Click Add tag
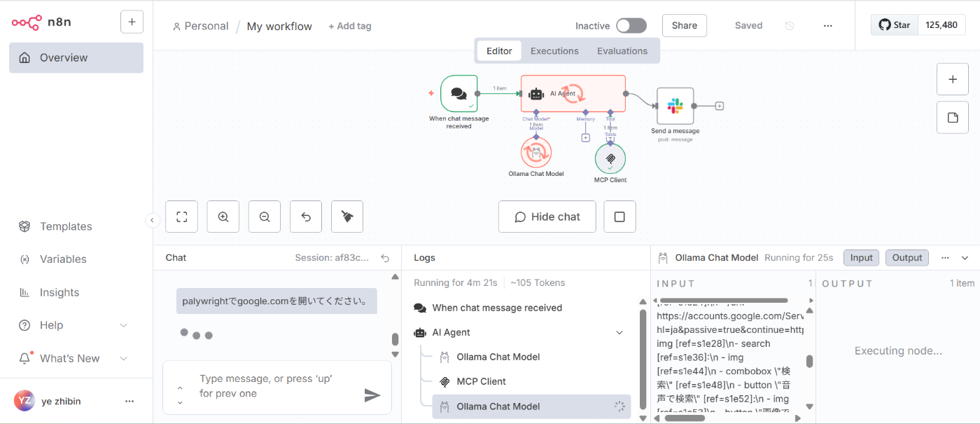Image resolution: width=980 pixels, height=424 pixels. (x=350, y=26)
